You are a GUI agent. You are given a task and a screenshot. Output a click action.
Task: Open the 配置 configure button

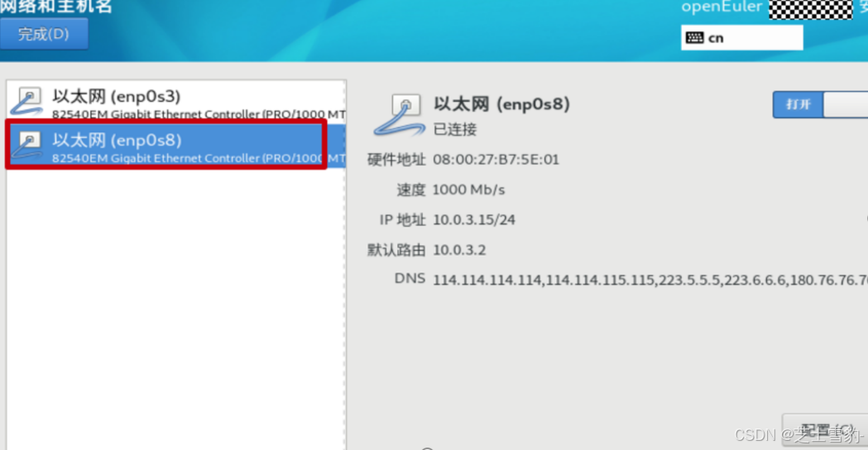click(825, 429)
